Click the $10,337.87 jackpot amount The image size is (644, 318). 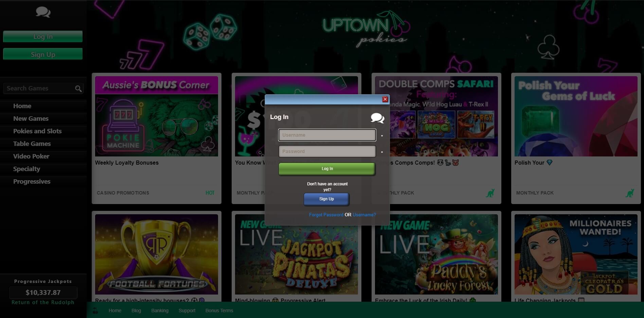(x=43, y=292)
